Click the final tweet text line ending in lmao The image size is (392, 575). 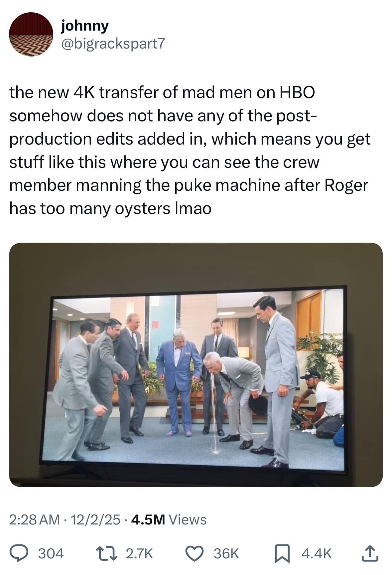(110, 209)
